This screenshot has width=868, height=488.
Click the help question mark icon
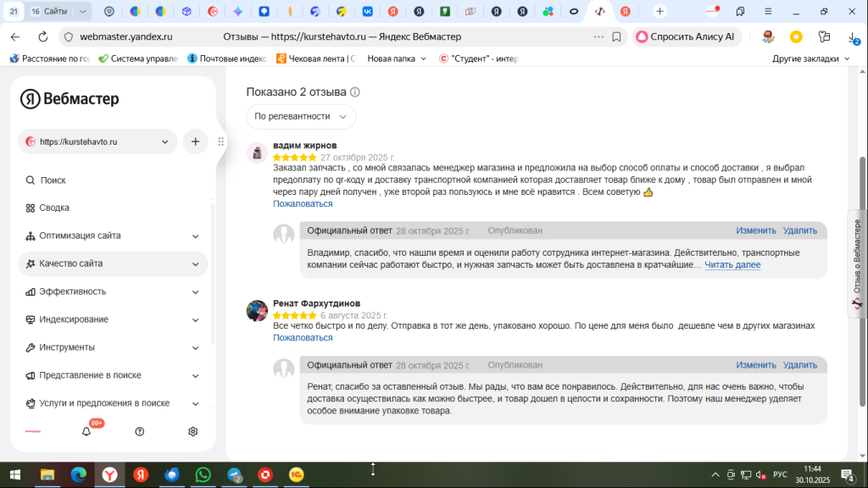(140, 431)
